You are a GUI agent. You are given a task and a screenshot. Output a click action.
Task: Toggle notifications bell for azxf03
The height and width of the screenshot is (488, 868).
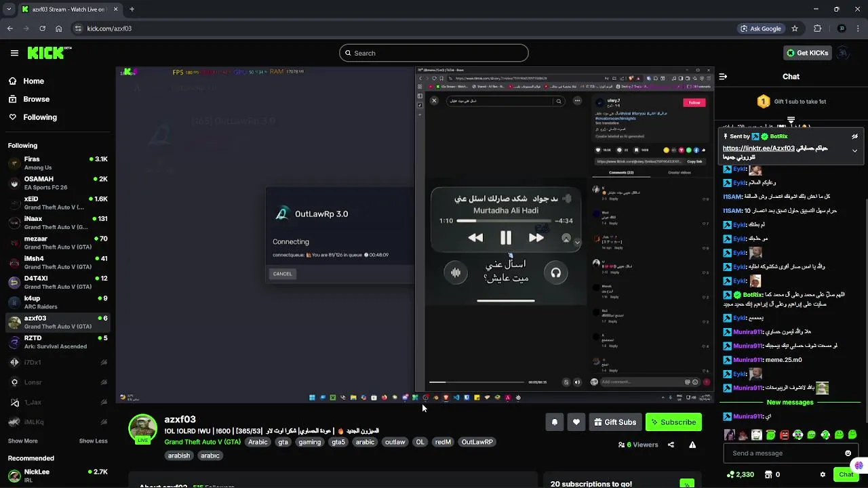click(x=554, y=422)
